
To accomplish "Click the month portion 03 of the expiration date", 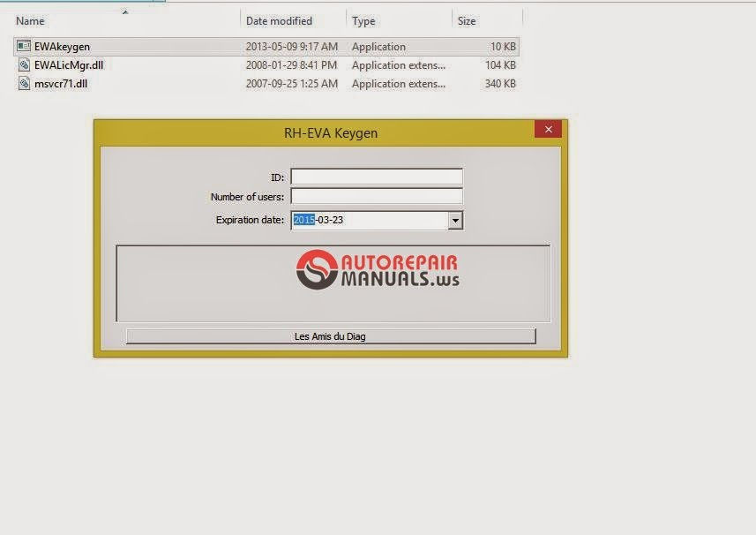I will [324, 220].
